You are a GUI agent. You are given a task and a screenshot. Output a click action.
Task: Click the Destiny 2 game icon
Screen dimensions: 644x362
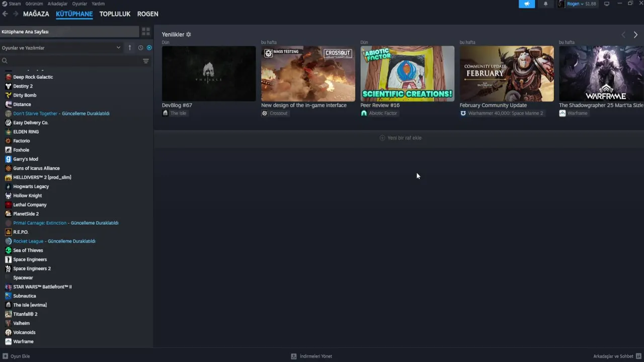click(x=8, y=86)
